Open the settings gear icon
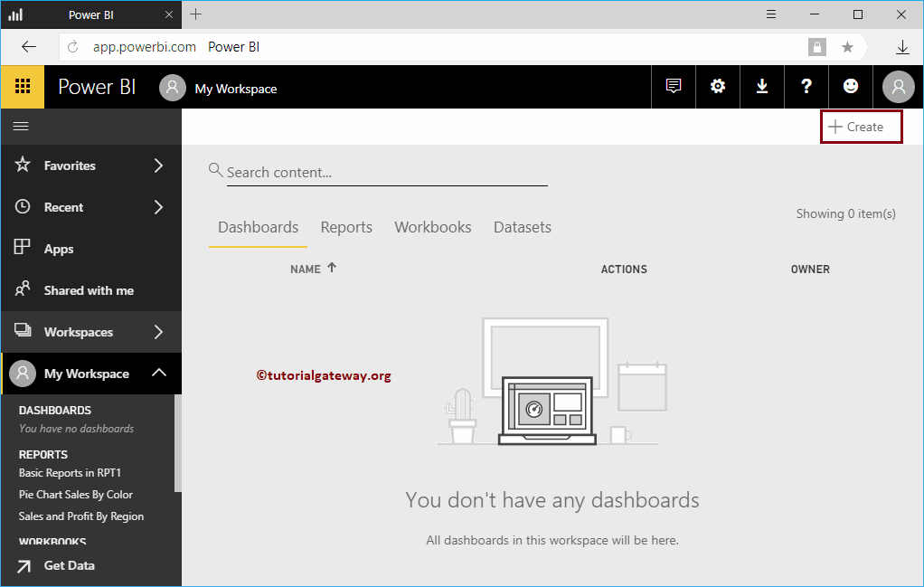 (x=718, y=86)
